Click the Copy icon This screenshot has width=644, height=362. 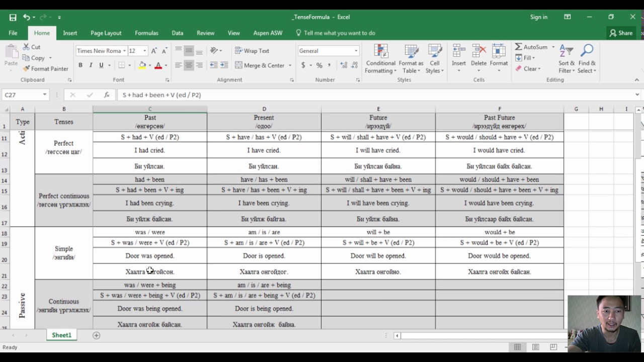(26, 58)
